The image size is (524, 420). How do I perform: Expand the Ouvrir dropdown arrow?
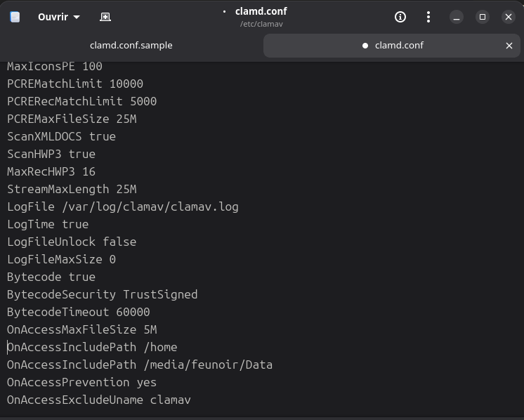click(77, 17)
